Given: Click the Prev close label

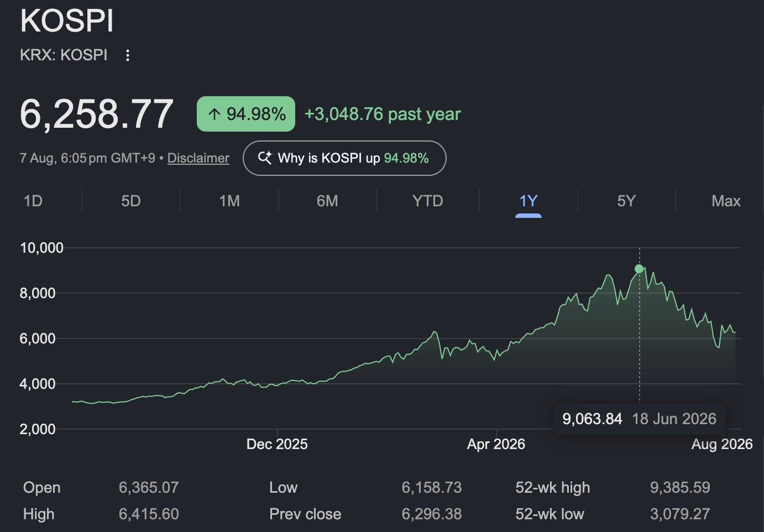Looking at the screenshot, I should point(305,514).
